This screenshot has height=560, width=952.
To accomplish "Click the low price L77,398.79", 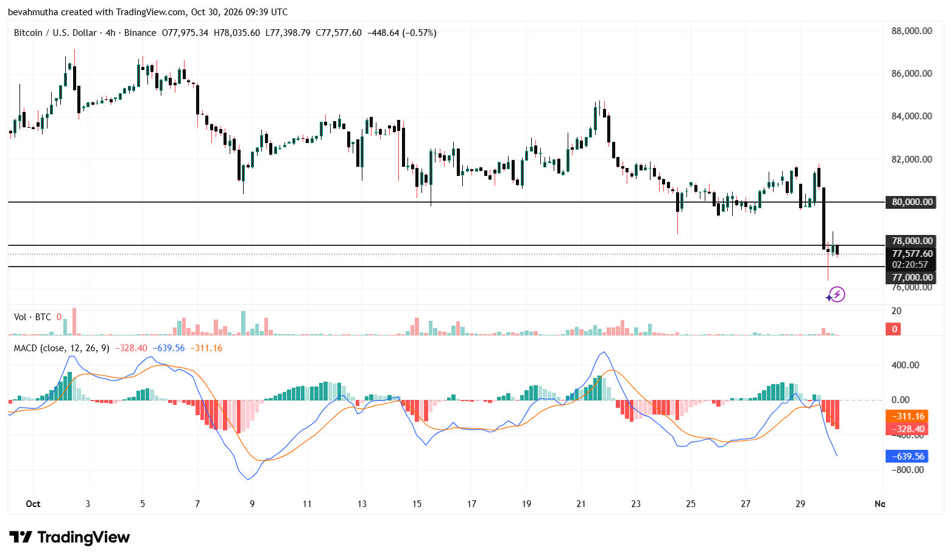I will pos(287,33).
